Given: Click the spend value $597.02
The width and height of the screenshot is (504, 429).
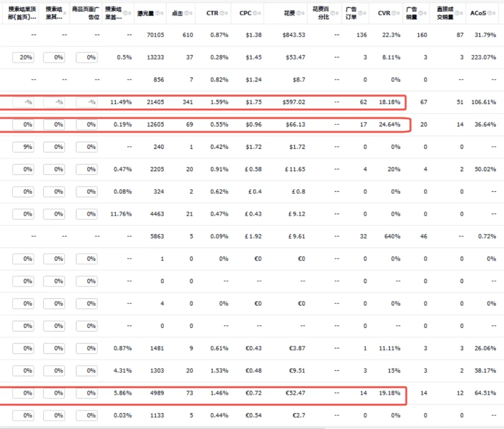Looking at the screenshot, I should coord(294,102).
